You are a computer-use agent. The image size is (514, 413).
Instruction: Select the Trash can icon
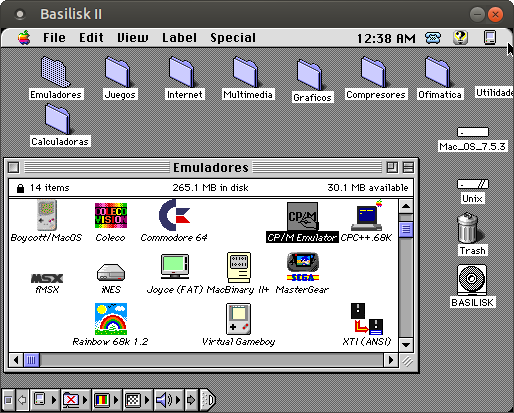[x=470, y=228]
